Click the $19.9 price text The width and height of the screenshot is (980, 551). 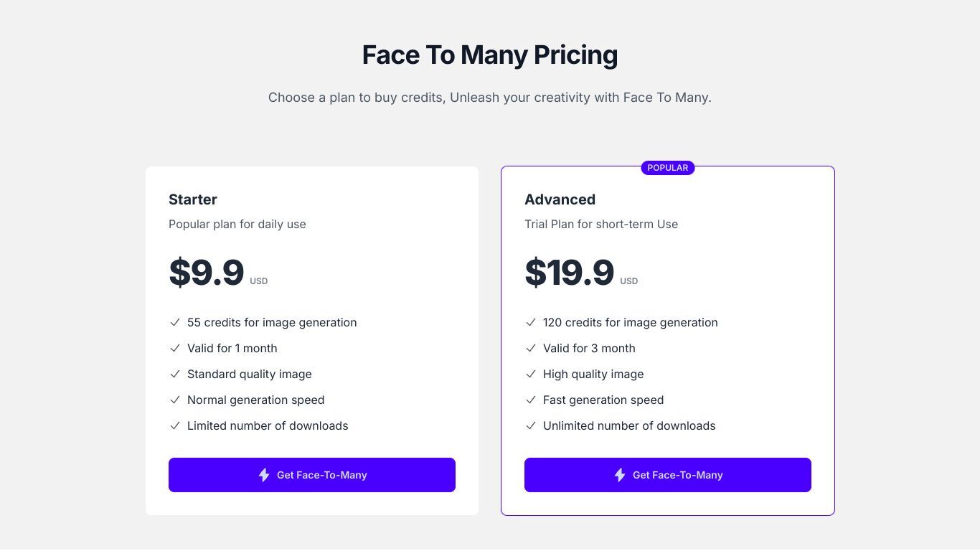point(569,273)
